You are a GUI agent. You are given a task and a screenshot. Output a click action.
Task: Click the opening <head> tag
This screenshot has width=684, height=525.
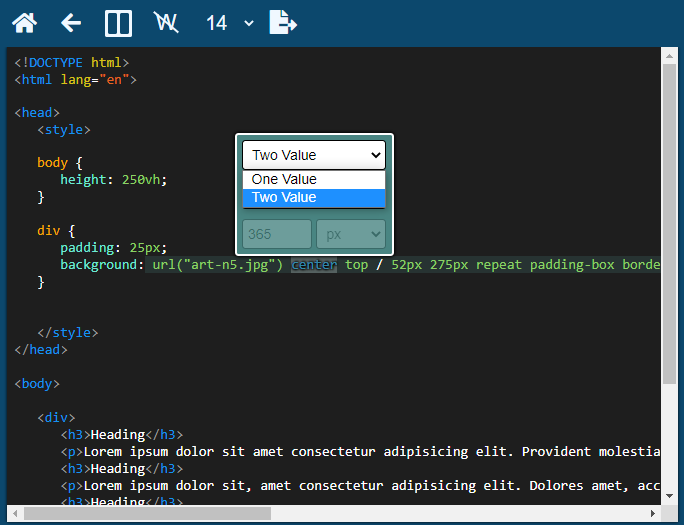point(37,113)
